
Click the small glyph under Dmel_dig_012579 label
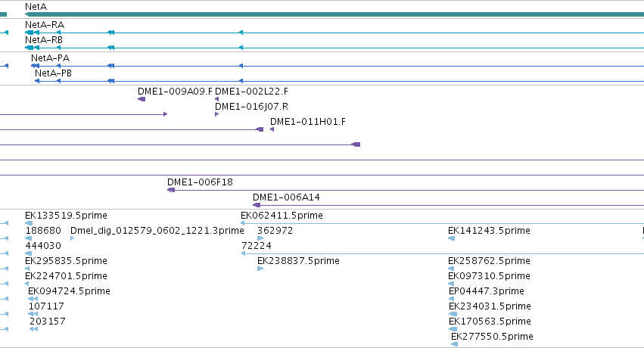(73, 238)
